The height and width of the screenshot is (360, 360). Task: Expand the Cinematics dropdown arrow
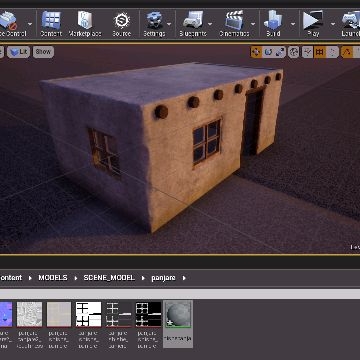[253, 24]
